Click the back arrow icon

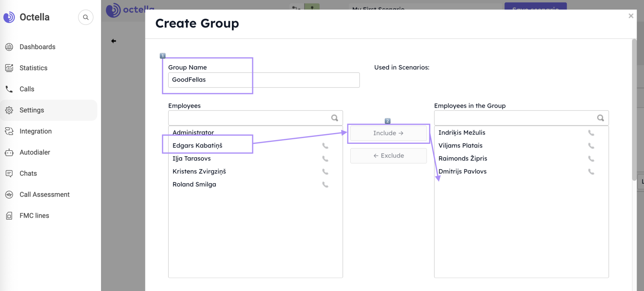(113, 41)
